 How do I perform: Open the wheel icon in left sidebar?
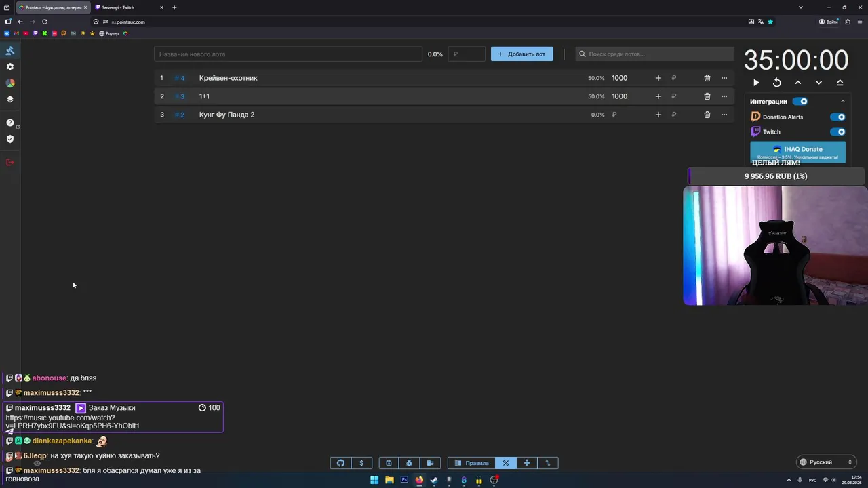pos(10,83)
